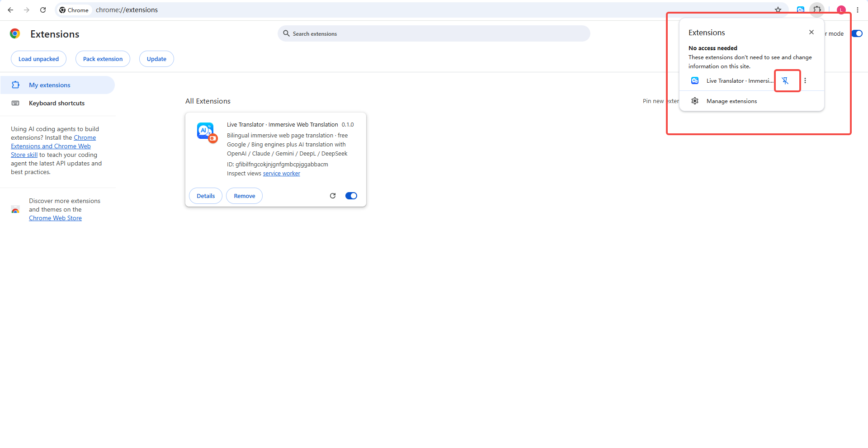Reload the Live Translator extension card
Viewport: 868px width, 448px height.
[x=333, y=196]
